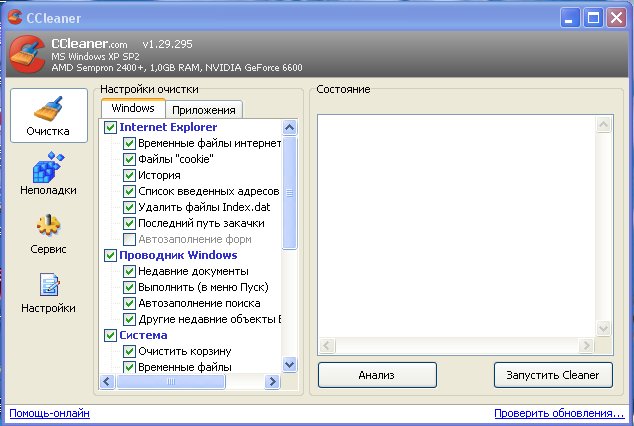Open Проверить обновления link

click(x=559, y=413)
